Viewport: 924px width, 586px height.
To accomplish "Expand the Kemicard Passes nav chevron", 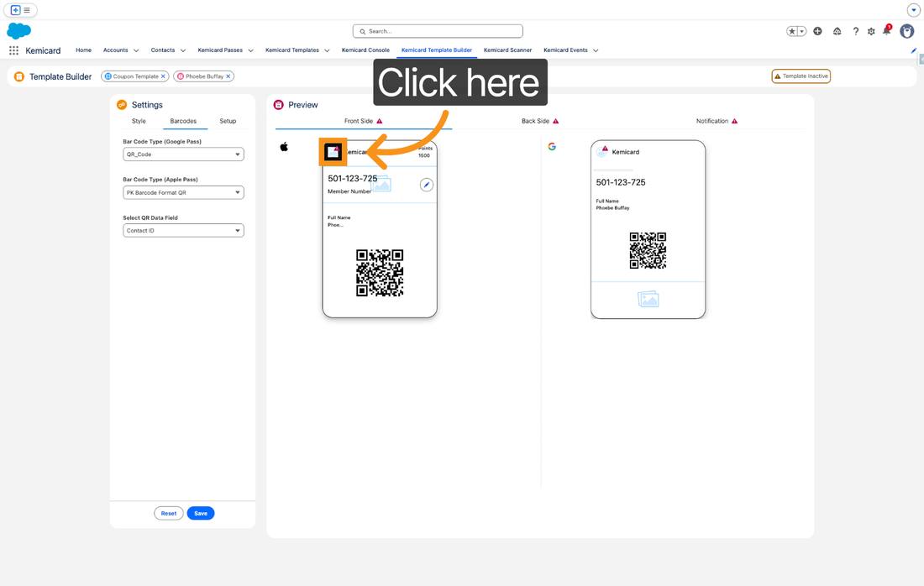I will [x=250, y=50].
